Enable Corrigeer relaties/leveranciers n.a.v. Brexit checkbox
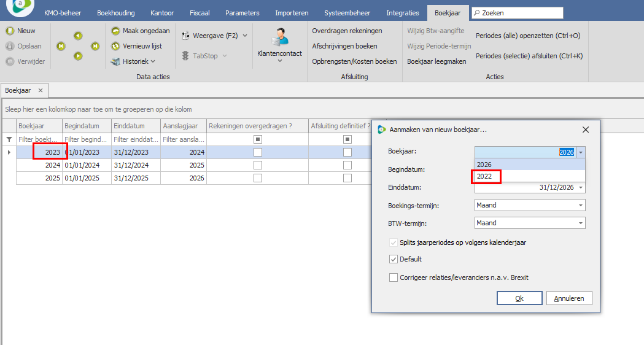Viewport: 644px width, 345px height. [394, 277]
